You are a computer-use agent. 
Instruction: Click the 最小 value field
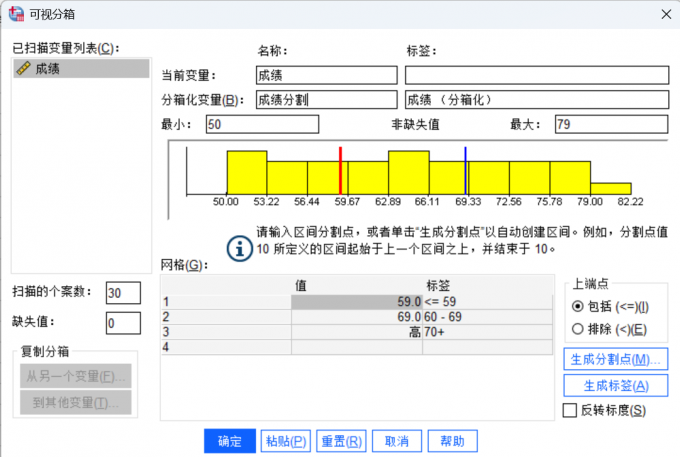pyautogui.click(x=262, y=124)
